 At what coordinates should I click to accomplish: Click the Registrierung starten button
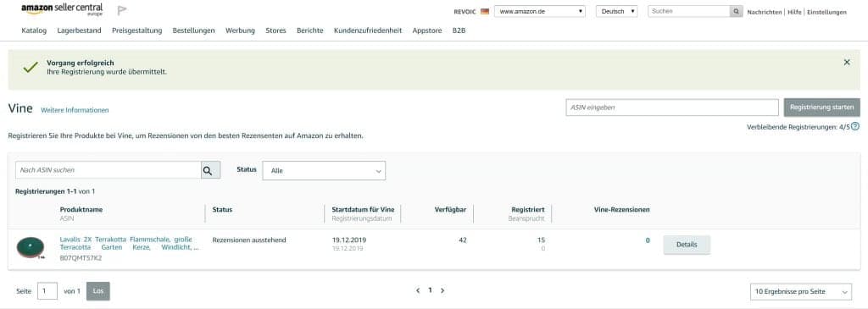(821, 108)
